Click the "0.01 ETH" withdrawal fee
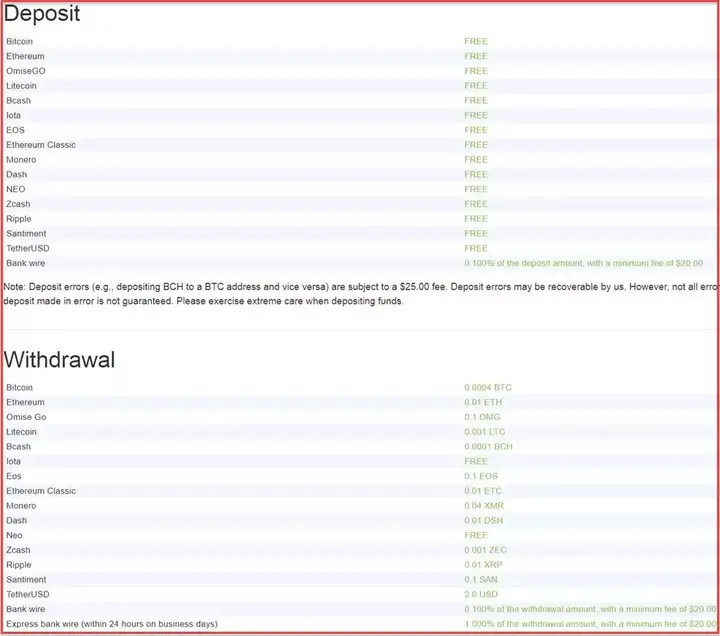The width and height of the screenshot is (720, 636). tap(483, 402)
